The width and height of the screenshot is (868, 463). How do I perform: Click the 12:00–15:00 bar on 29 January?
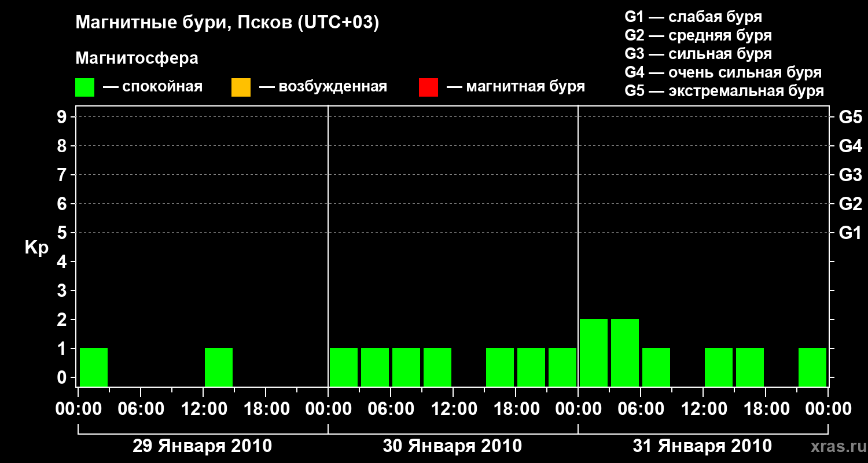[219, 367]
